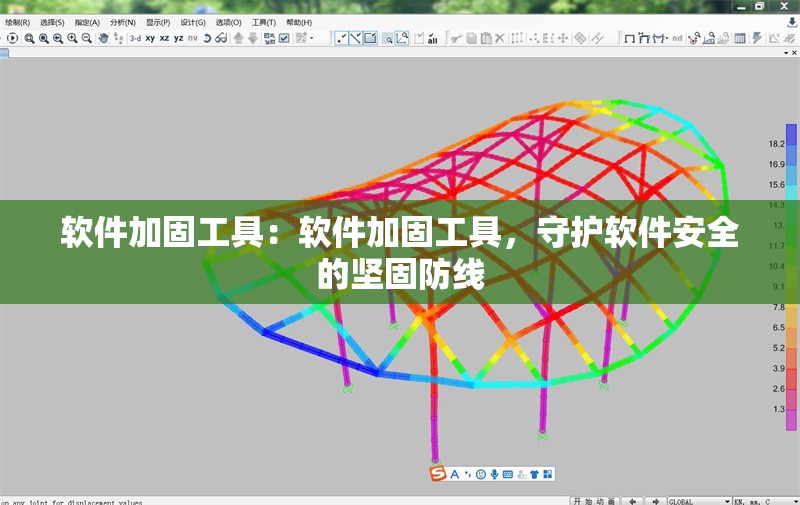The image size is (800, 505).
Task: Click the paste clipboard icon
Action: pyautogui.click(x=486, y=38)
